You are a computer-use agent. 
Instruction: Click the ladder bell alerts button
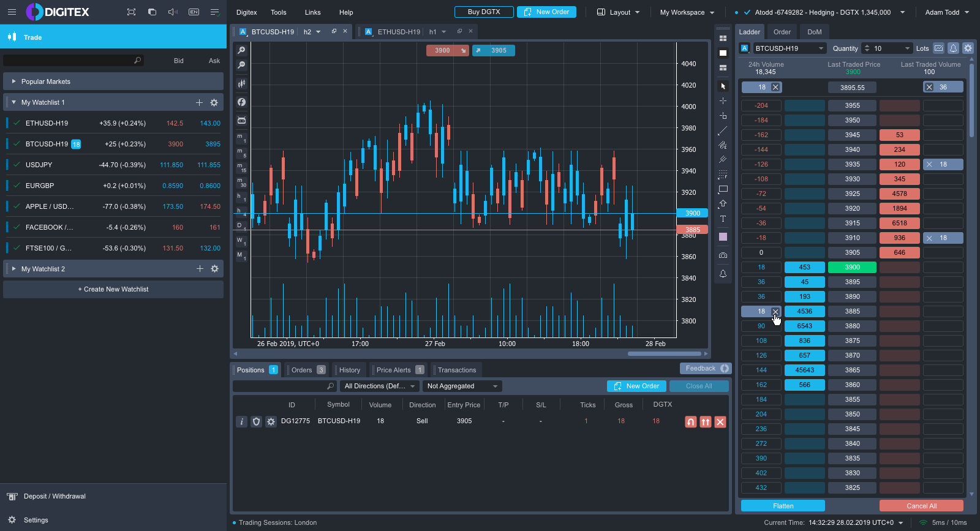pos(954,48)
